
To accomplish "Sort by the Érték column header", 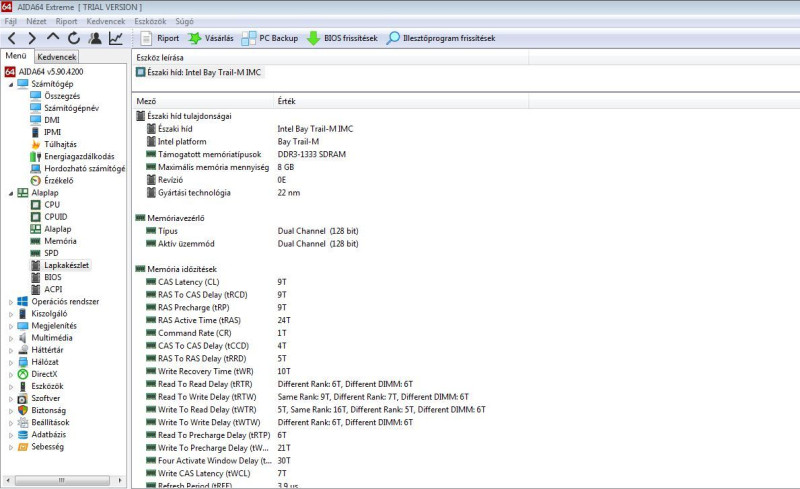I will pyautogui.click(x=402, y=101).
